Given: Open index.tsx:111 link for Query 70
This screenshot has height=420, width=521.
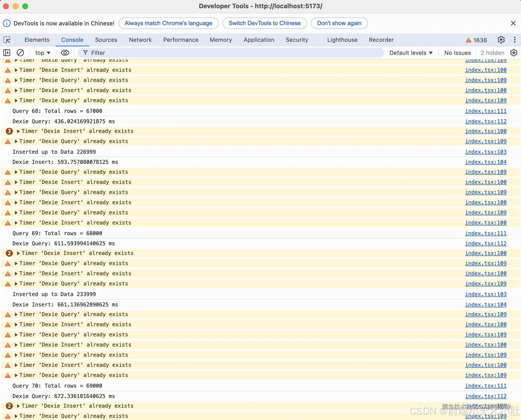Looking at the screenshot, I should click(x=486, y=386).
